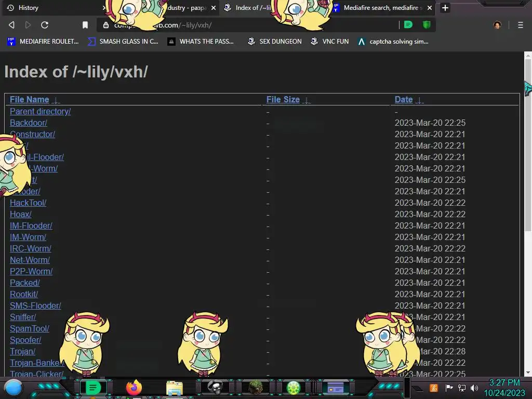Screen dimensions: 532x399
Task: Open the P2P-Worm/ folder link
Action: click(31, 271)
